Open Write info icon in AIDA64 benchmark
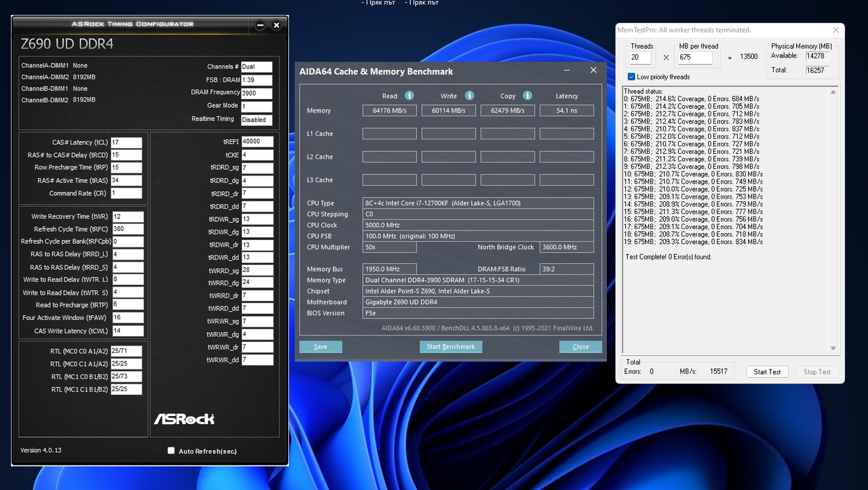This screenshot has height=490, width=868. click(469, 96)
